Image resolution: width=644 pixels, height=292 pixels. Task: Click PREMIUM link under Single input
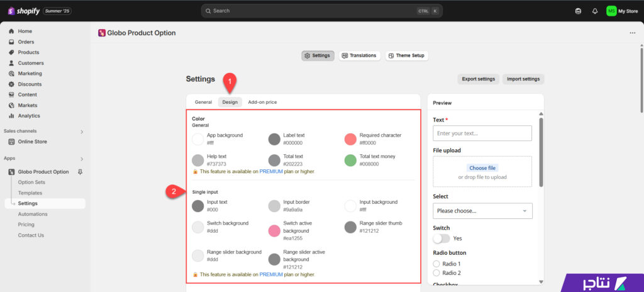tap(271, 274)
